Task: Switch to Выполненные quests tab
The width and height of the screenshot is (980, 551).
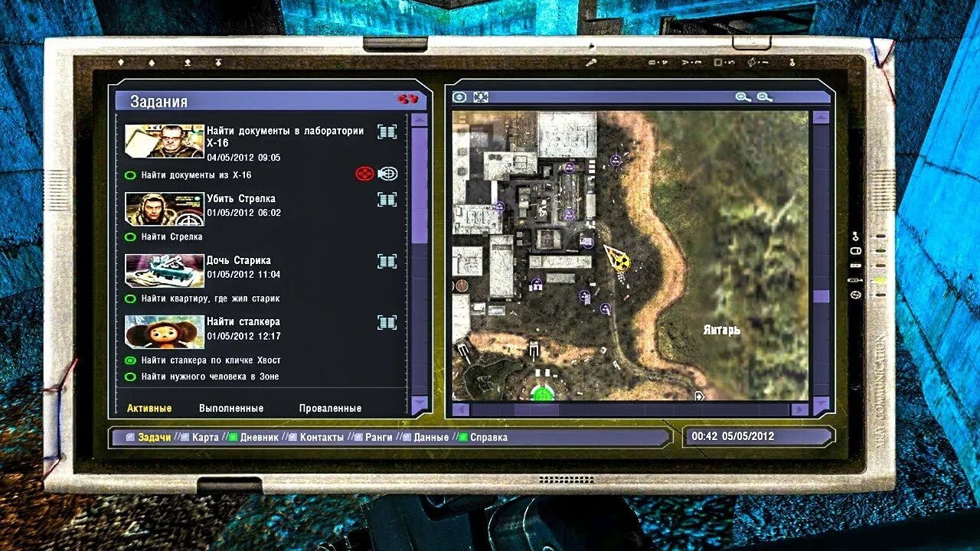Action: click(231, 409)
